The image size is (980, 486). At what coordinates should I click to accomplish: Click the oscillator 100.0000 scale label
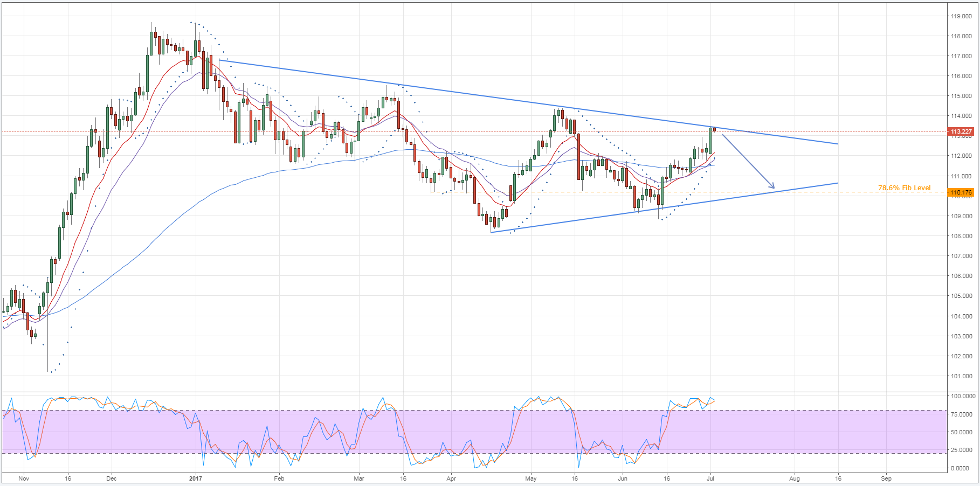963,396
